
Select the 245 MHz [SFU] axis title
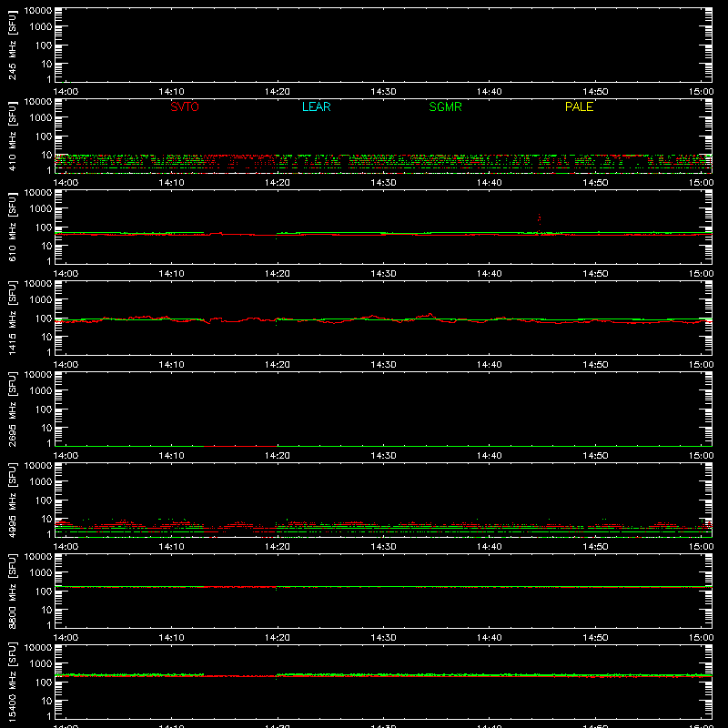coord(13,45)
